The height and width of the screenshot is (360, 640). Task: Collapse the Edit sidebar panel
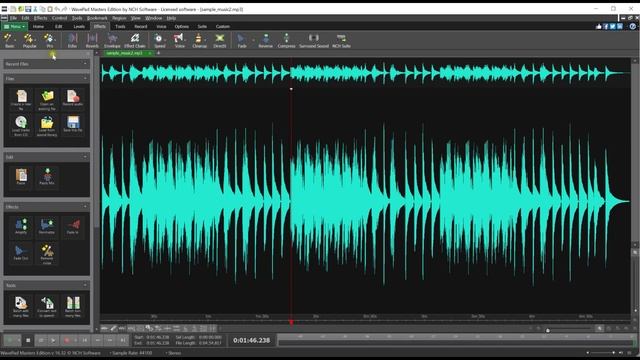point(85,157)
